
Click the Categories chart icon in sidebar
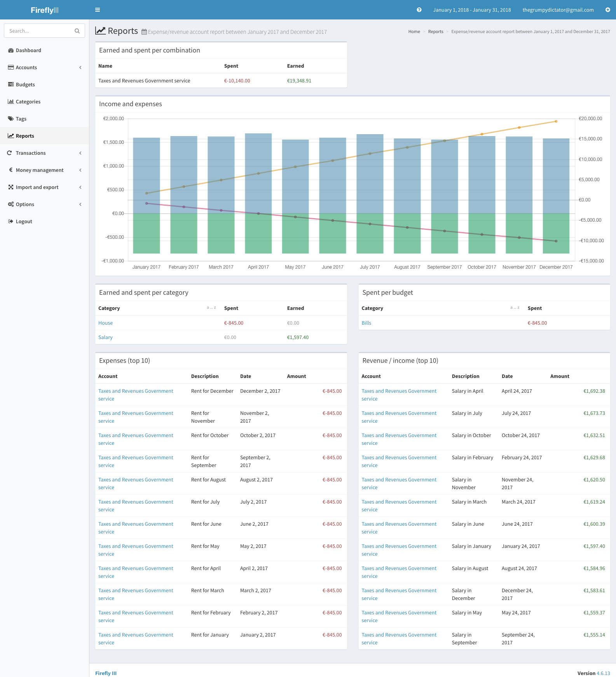click(11, 101)
